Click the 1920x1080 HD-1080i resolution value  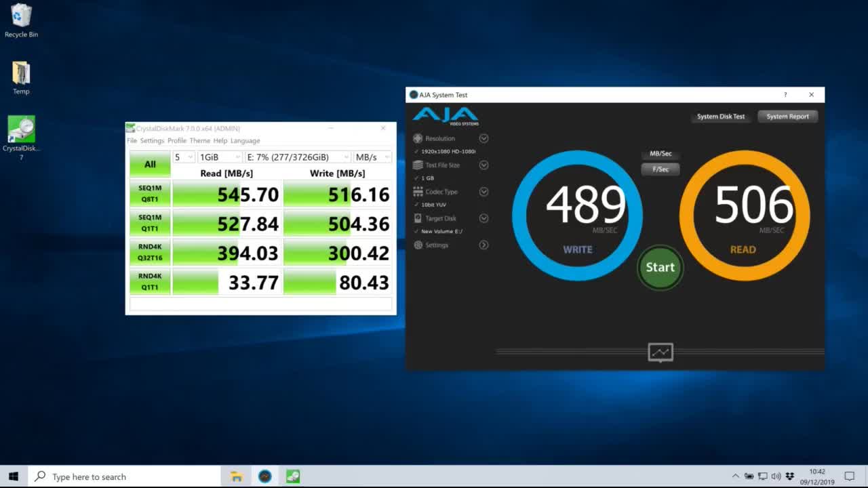click(x=448, y=151)
